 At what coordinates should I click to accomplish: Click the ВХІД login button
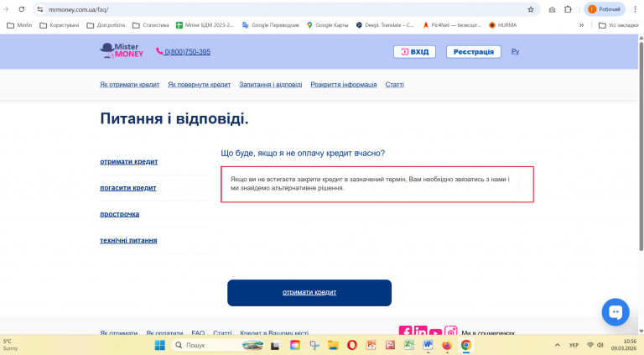point(414,52)
